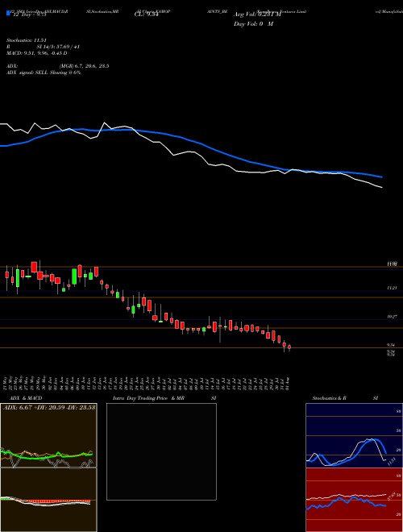This screenshot has height=532, width=403.
Task: Click the blue 12 Day SMA legend square
Action: tap(8, 14)
